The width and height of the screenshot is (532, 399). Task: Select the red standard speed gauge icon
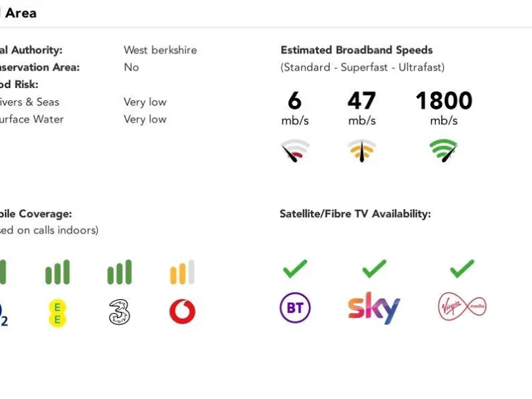tap(295, 150)
